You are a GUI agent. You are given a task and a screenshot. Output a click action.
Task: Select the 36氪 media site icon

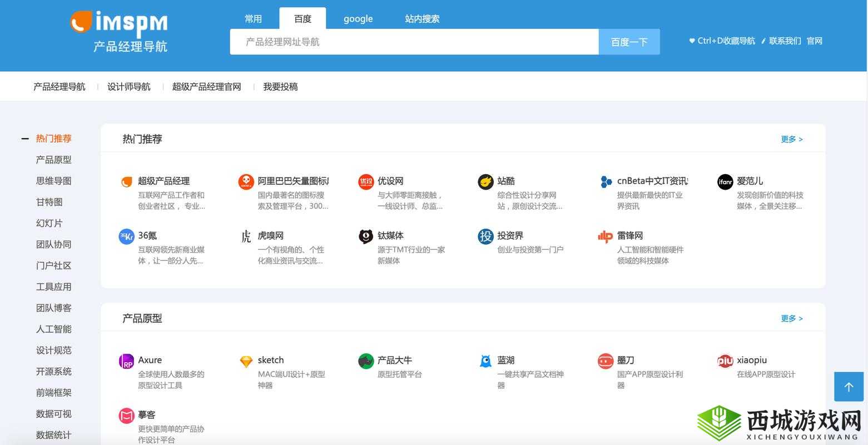point(126,236)
